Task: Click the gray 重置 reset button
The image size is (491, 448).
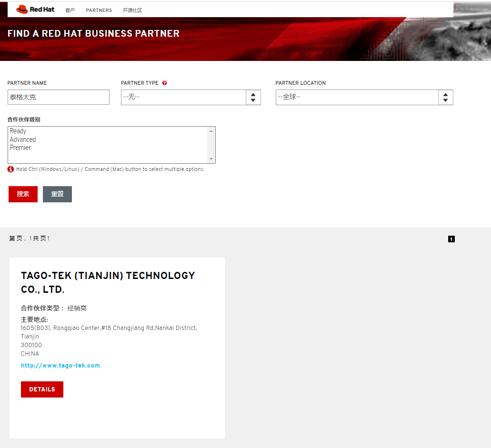Action: [57, 194]
